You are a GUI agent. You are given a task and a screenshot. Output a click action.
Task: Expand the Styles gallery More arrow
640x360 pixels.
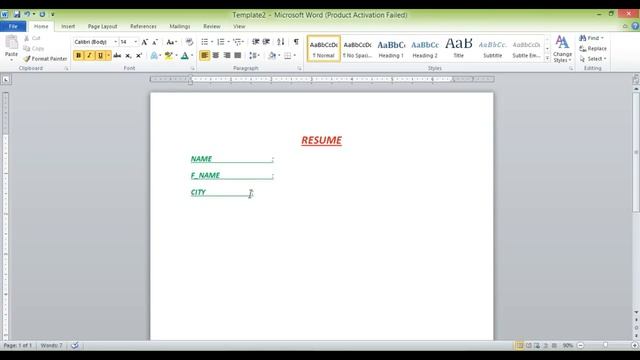tap(547, 58)
